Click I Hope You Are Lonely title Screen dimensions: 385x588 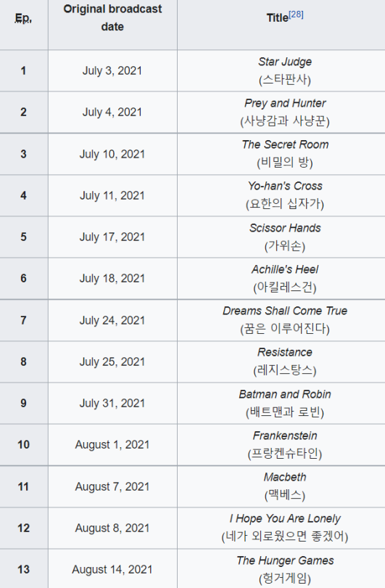(x=285, y=518)
